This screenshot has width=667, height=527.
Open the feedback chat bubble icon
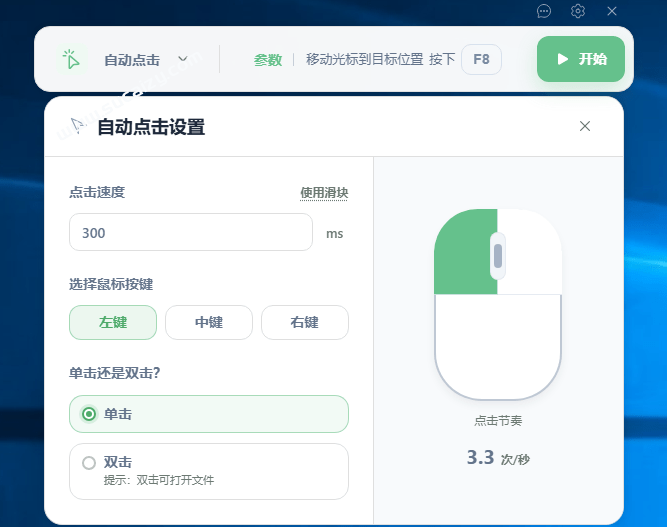544,11
